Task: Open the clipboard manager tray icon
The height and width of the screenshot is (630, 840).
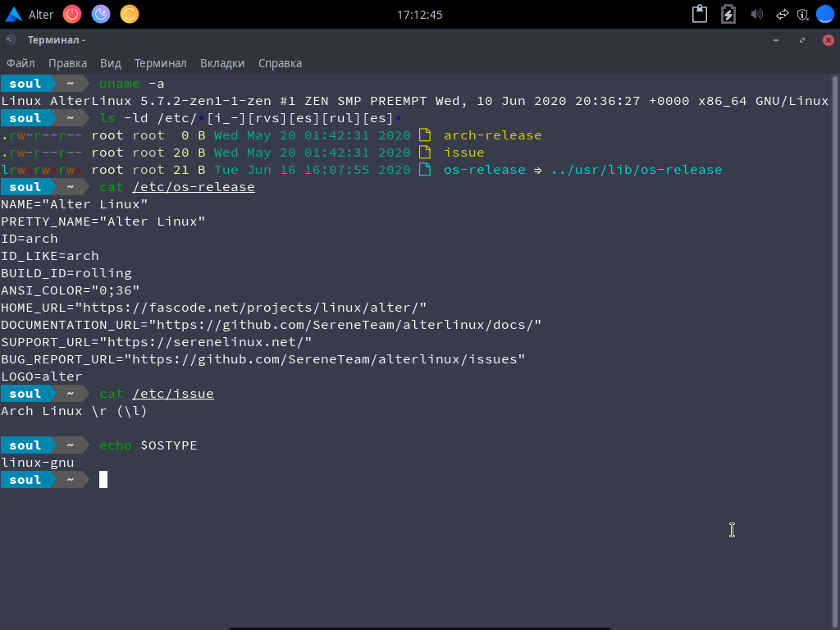Action: click(700, 14)
